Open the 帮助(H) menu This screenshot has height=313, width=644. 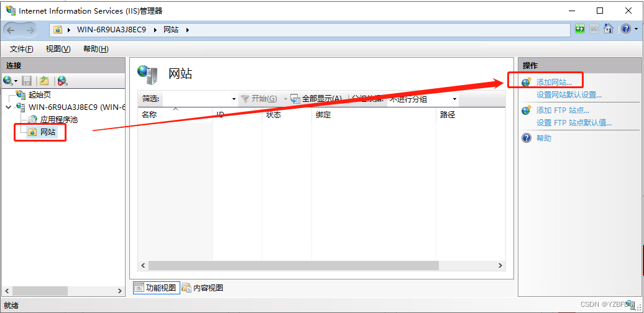(x=96, y=49)
